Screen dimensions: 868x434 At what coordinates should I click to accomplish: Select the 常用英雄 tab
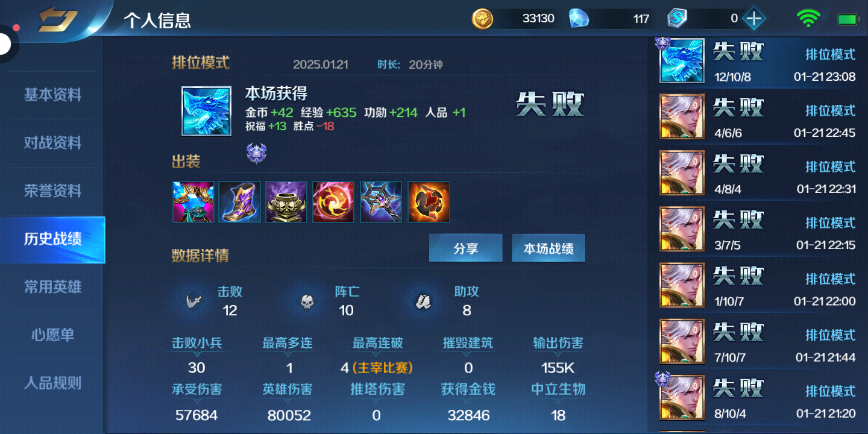click(52, 287)
